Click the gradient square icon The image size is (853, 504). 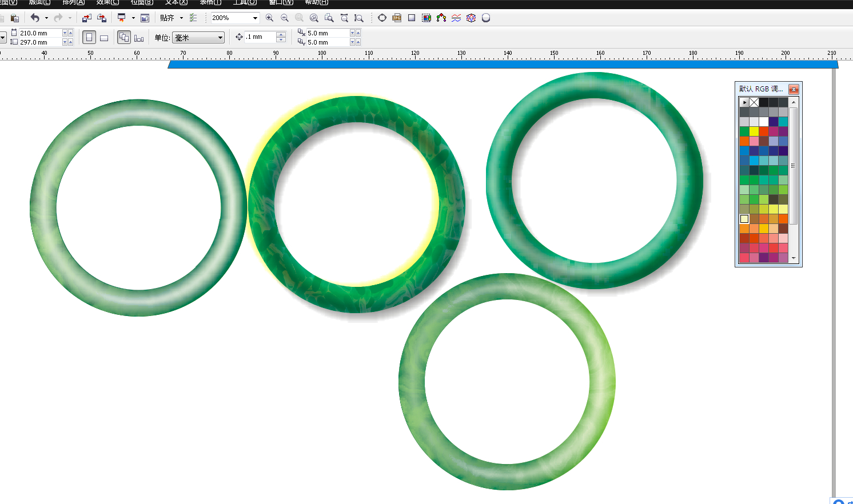pyautogui.click(x=412, y=18)
